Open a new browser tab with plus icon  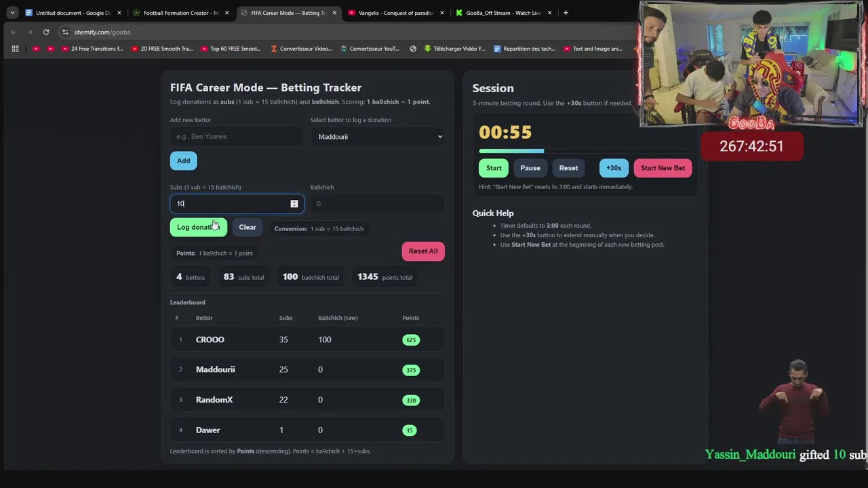[566, 13]
